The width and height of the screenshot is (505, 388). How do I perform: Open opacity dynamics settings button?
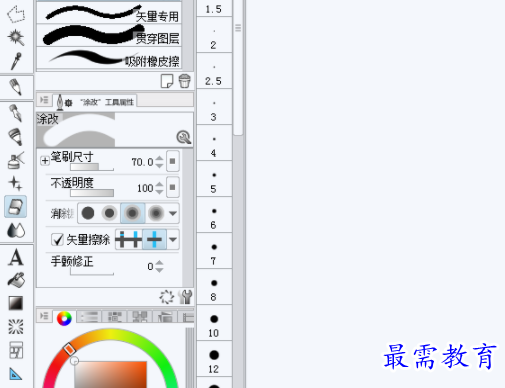pos(173,187)
